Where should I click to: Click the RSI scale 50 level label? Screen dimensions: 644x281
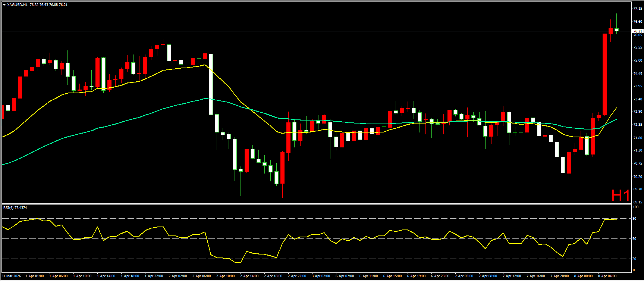pyautogui.click(x=634, y=239)
